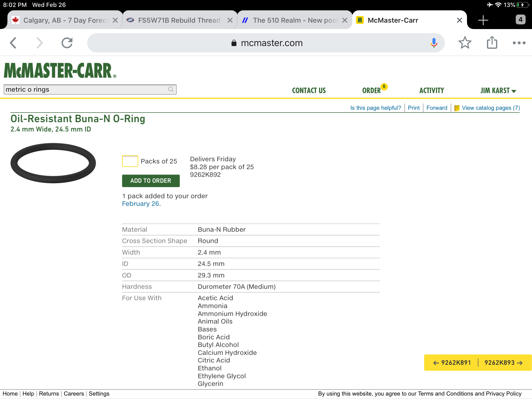
Task: Click the mcmaster.com address bar
Action: click(266, 43)
